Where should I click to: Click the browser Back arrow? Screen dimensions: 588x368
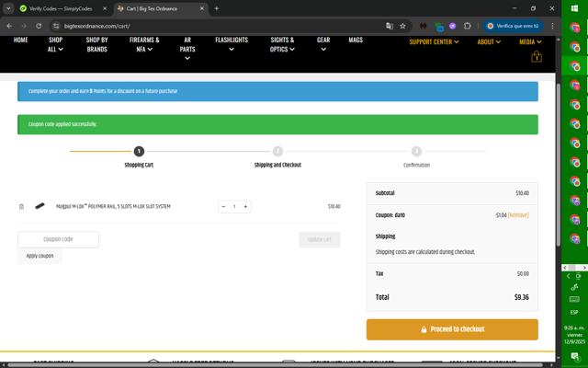[9, 26]
